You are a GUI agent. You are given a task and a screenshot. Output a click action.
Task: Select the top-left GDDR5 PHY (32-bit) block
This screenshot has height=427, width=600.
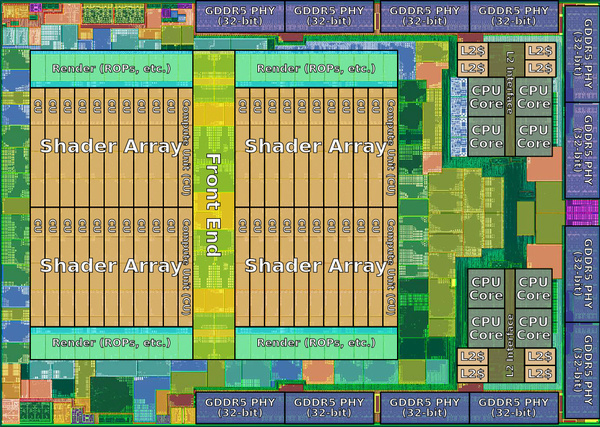(x=240, y=16)
